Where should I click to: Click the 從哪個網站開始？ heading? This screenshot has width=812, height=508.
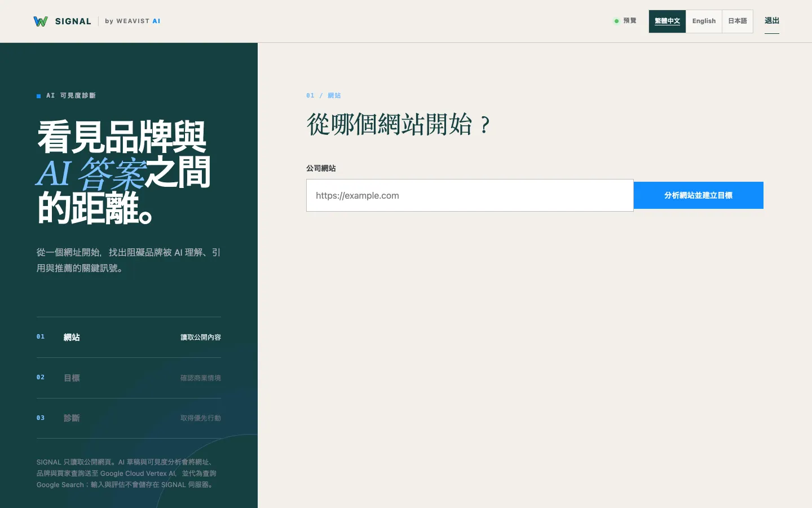coord(399,124)
